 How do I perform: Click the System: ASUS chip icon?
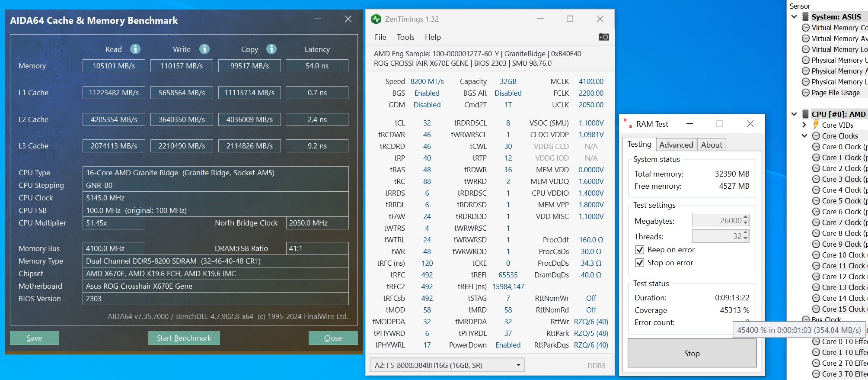pyautogui.click(x=805, y=17)
